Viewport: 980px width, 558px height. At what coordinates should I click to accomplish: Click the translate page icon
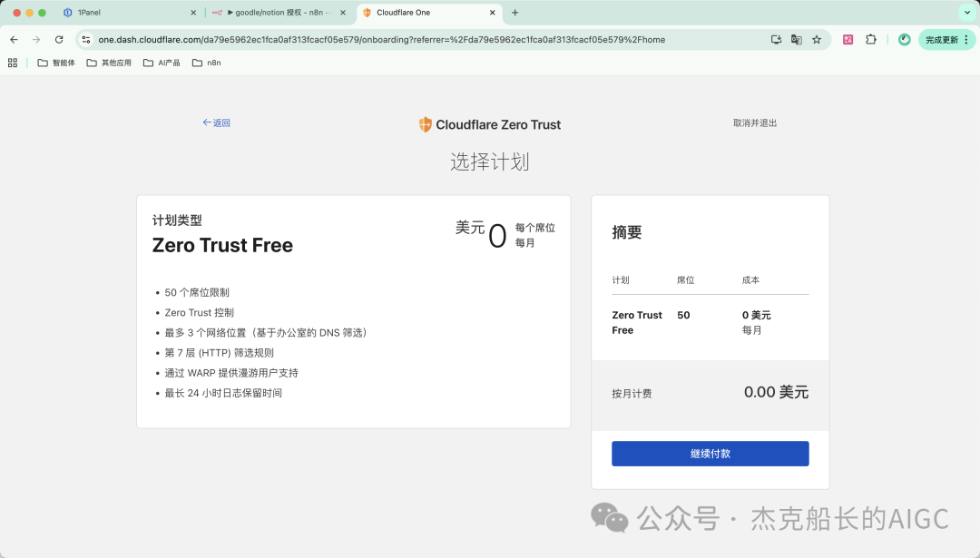click(x=797, y=39)
